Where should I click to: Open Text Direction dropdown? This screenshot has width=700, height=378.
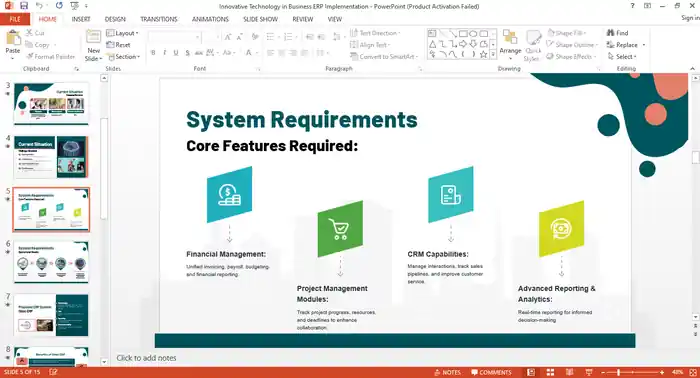[x=375, y=33]
